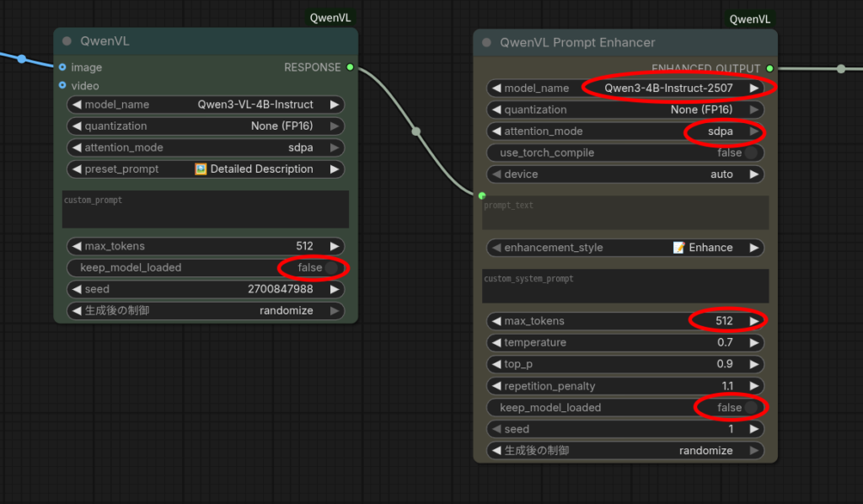Click the reroute dot on the RESPONSE wire
This screenshot has width=863, height=504.
pos(415,131)
